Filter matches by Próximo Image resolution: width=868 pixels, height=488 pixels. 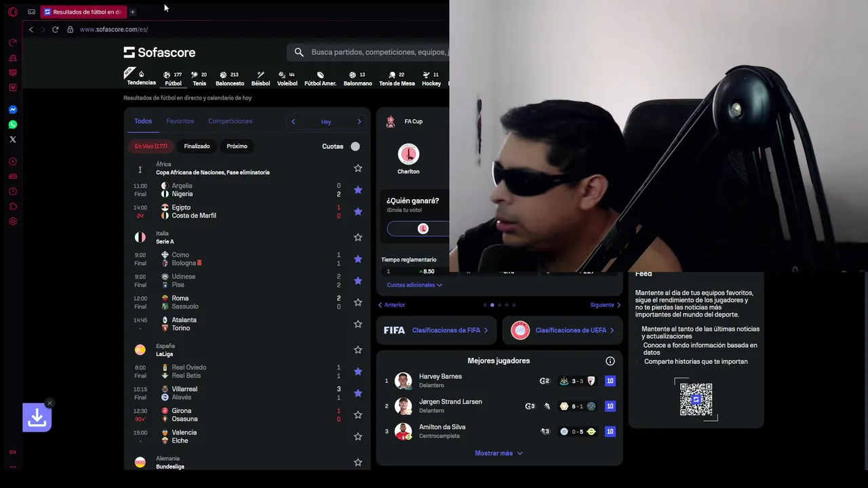tap(237, 146)
